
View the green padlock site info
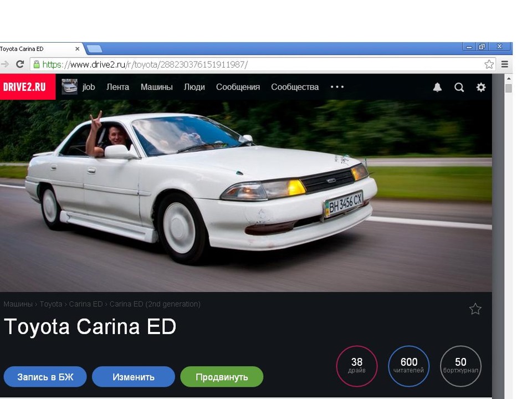(x=37, y=64)
